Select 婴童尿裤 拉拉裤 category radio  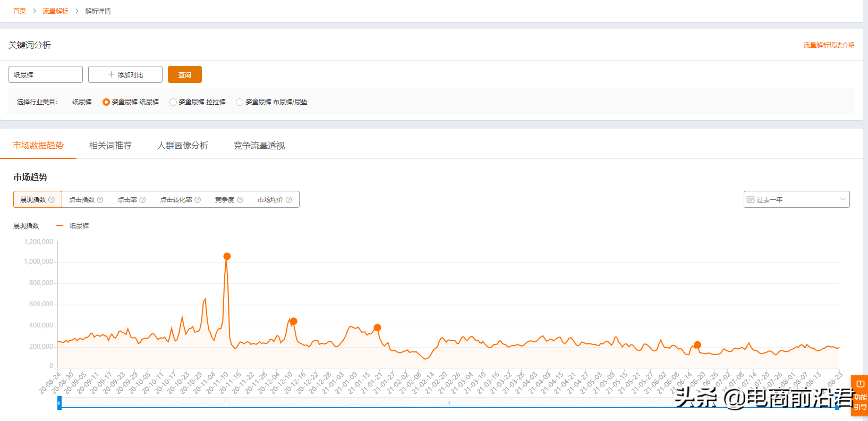tap(173, 102)
